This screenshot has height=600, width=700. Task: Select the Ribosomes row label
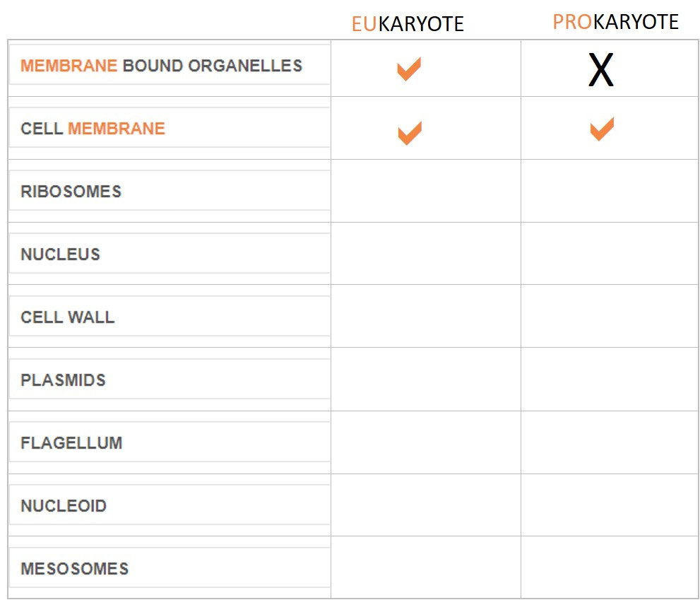pos(71,192)
